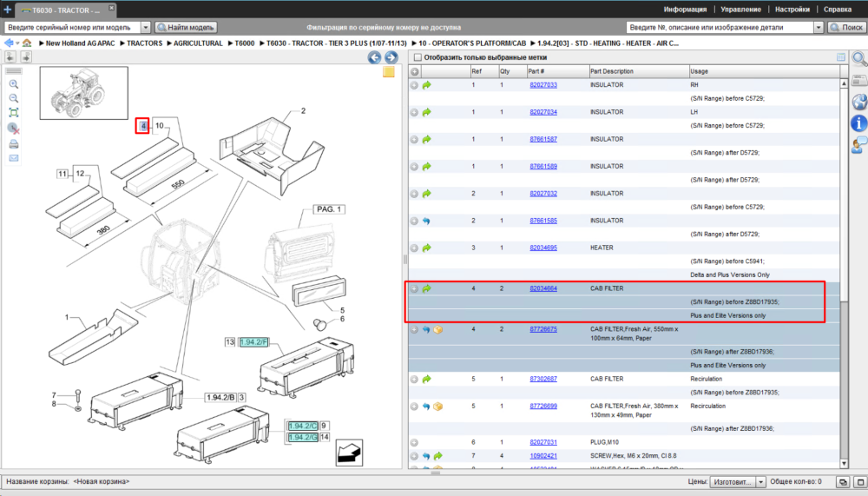This screenshot has width=868, height=496.
Task: Email the diagram using the envelope icon
Action: coord(14,158)
